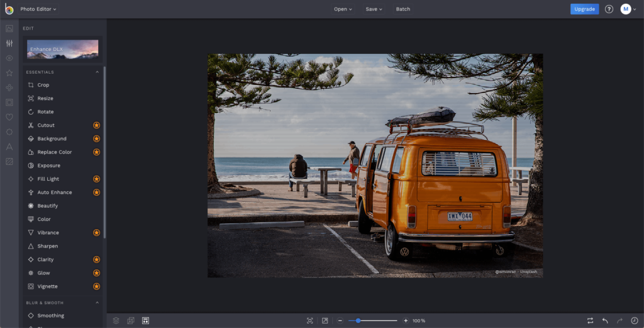The height and width of the screenshot is (328, 644).
Task: Click the Help question mark icon
Action: [609, 9]
